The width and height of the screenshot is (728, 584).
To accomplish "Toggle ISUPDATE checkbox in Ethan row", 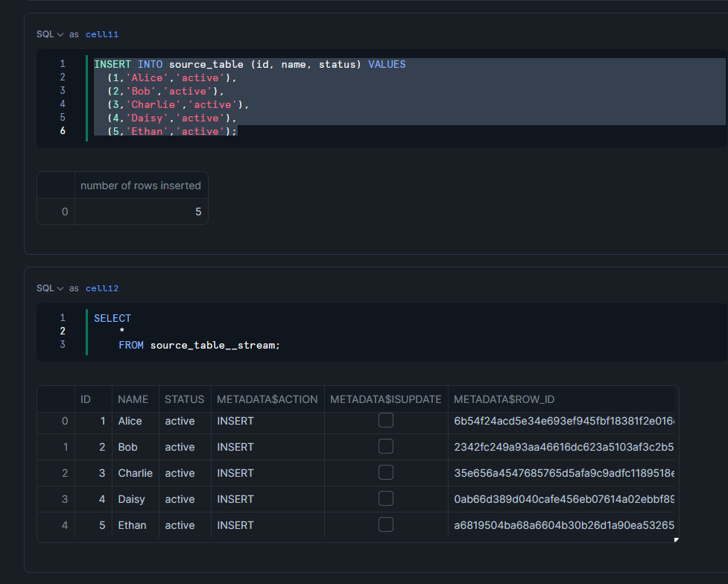I will (x=386, y=524).
